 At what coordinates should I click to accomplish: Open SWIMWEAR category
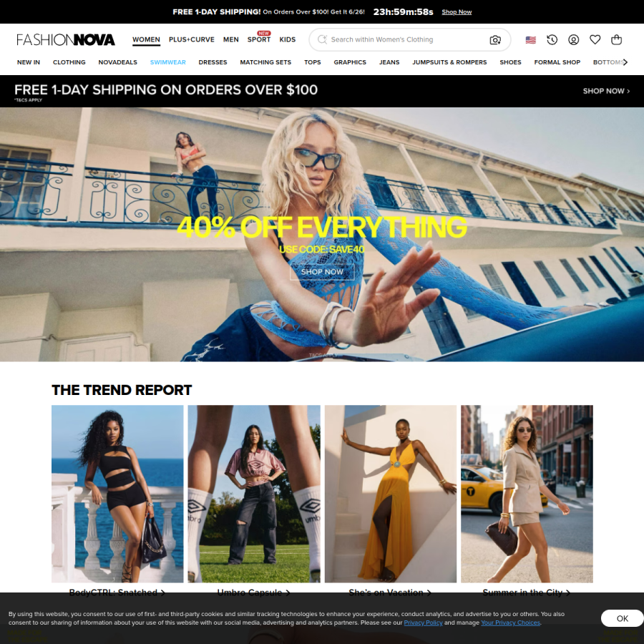pos(167,62)
